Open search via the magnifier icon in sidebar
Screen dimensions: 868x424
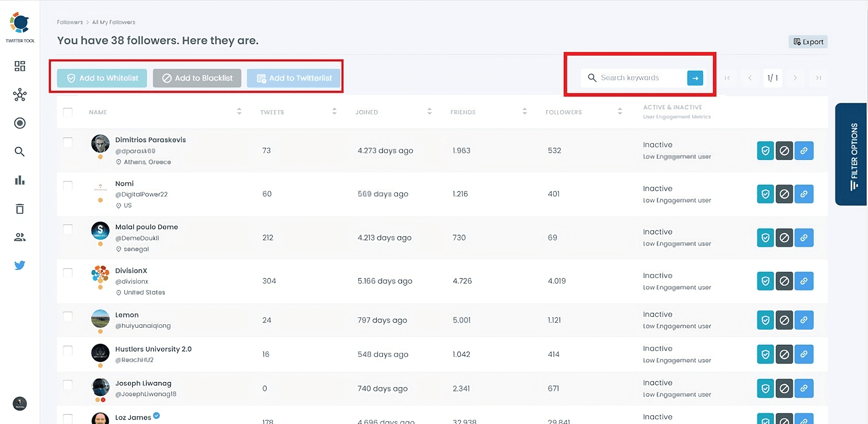pos(20,152)
